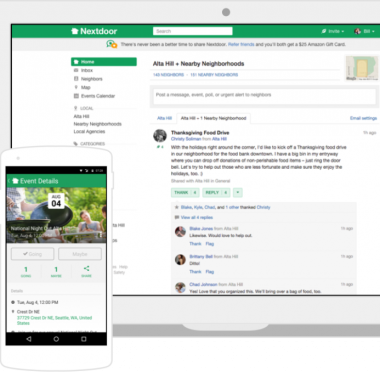Tap the Android back button on phone

(x=29, y=339)
